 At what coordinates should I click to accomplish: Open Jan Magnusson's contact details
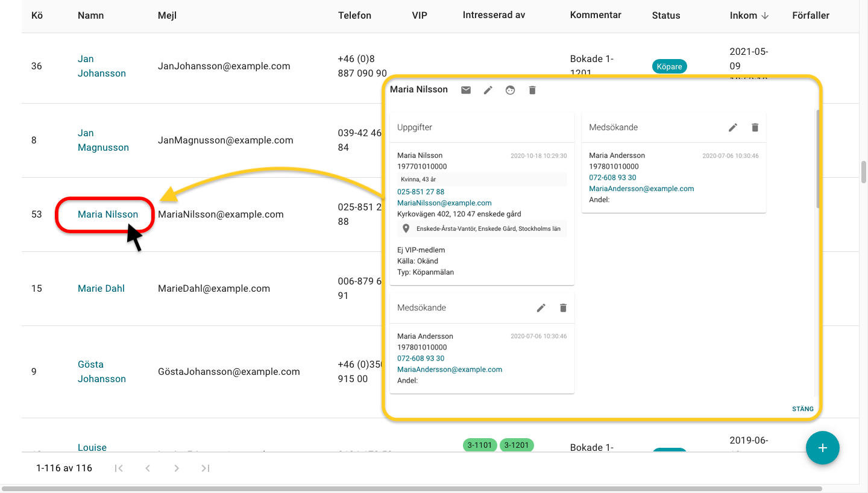coord(103,140)
